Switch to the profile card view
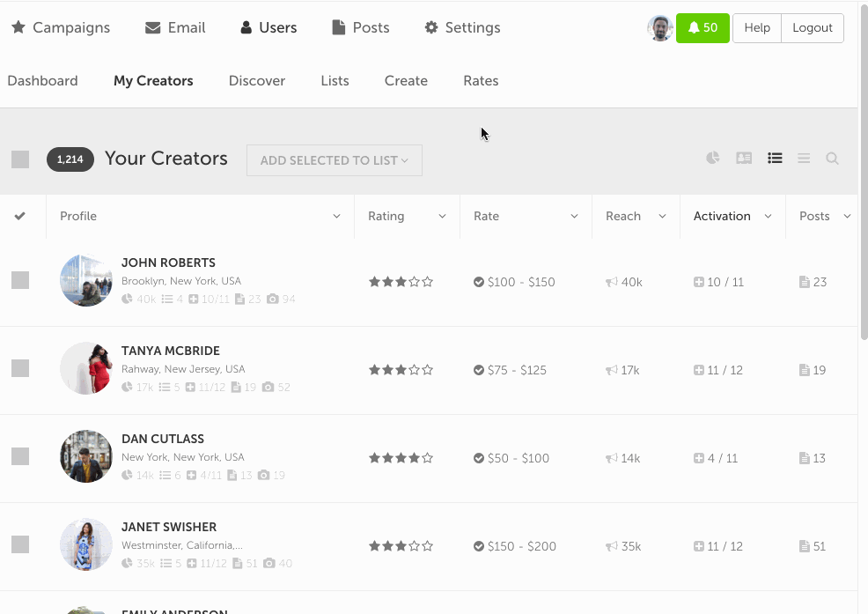This screenshot has height=614, width=868. point(744,159)
